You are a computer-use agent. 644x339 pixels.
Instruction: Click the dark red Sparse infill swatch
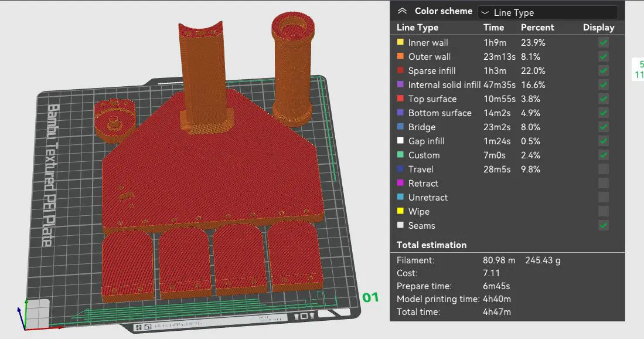point(400,70)
